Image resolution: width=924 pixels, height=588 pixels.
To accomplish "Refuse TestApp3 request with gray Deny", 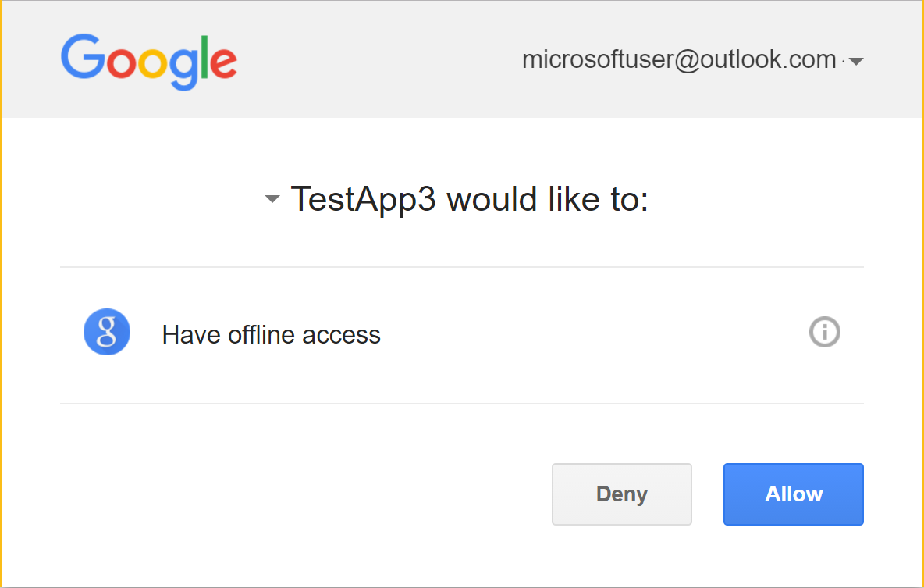I will click(622, 494).
